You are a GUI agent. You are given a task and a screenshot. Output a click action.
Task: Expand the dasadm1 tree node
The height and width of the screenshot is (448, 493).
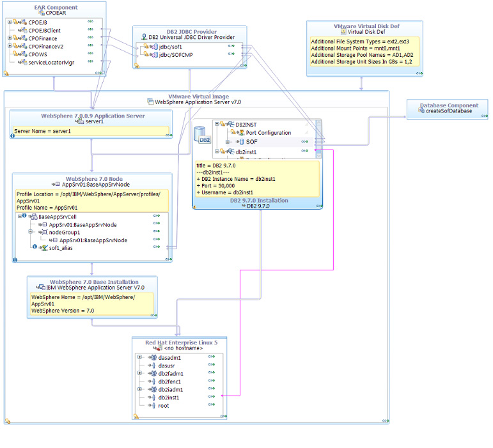coord(139,357)
